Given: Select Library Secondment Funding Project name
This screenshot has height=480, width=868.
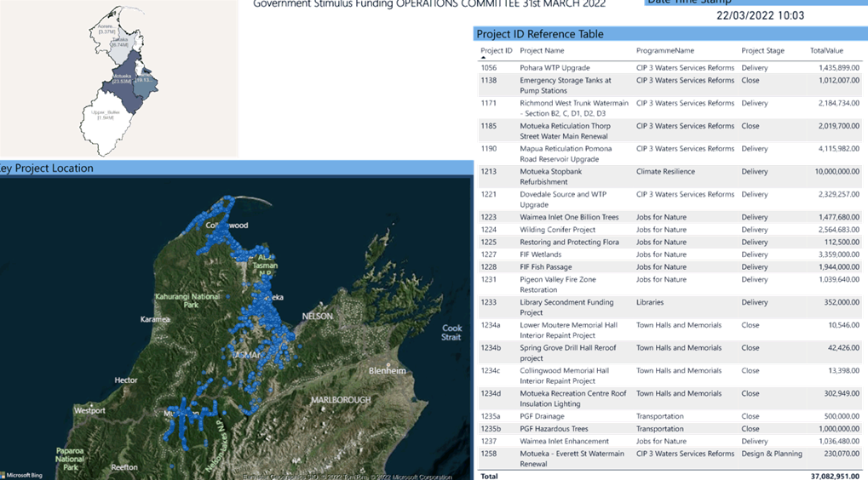Looking at the screenshot, I should coord(566,307).
